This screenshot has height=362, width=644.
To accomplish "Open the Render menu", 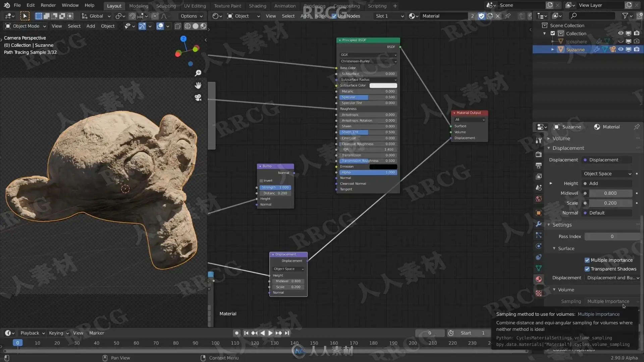I will (48, 5).
